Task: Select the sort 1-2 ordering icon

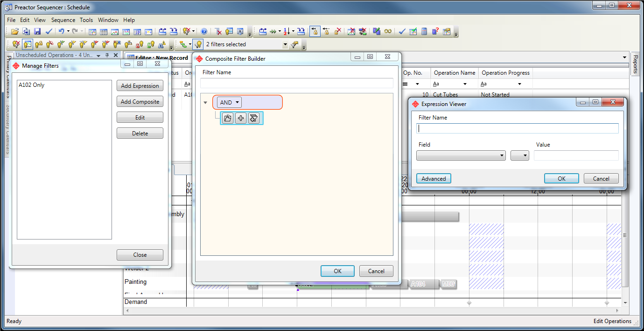Action: (286, 32)
